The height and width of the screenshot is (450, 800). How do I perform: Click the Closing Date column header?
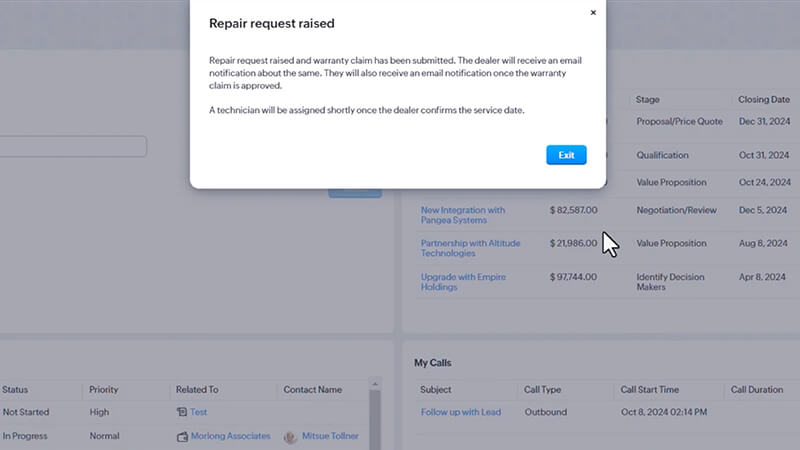[764, 99]
